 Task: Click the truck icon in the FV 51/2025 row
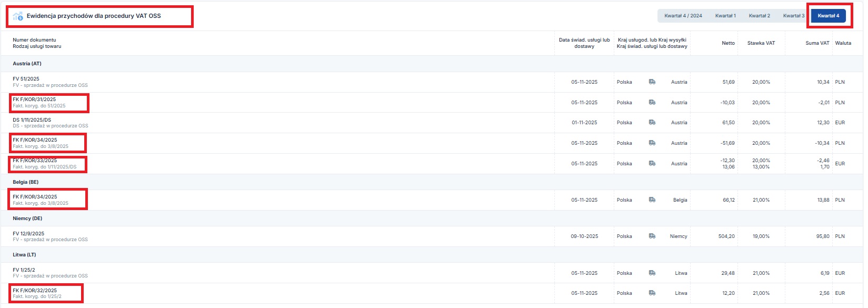652,82
